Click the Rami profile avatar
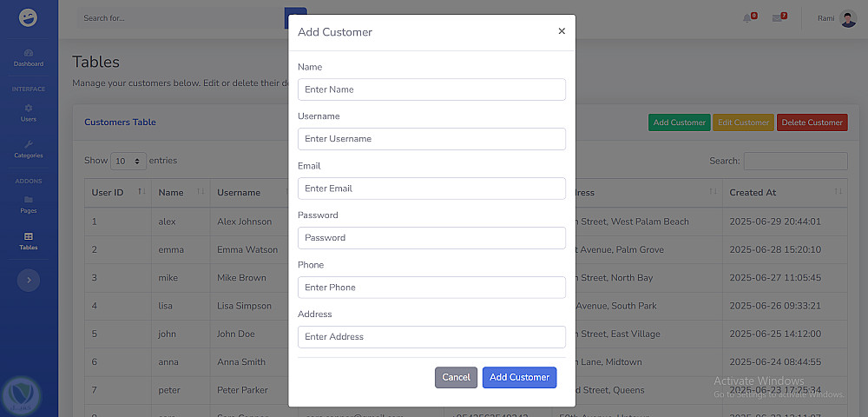Viewport: 868px width, 417px height. click(848, 18)
